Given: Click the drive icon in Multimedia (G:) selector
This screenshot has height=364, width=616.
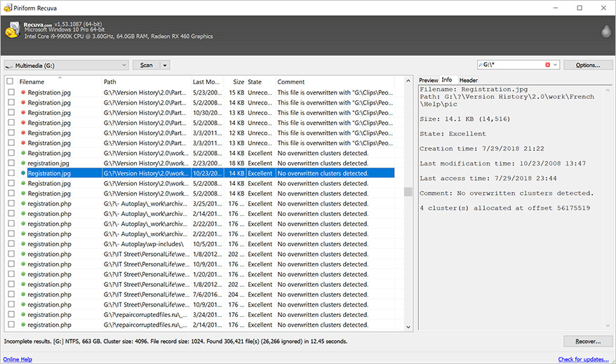Looking at the screenshot, I should (9, 66).
